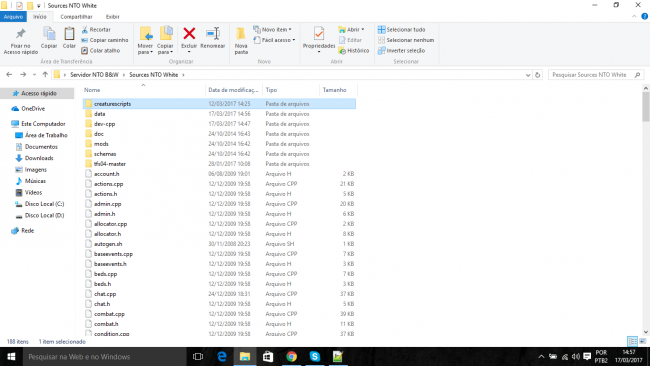The image size is (650, 366).
Task: Go back with the back arrow
Action: (9, 75)
